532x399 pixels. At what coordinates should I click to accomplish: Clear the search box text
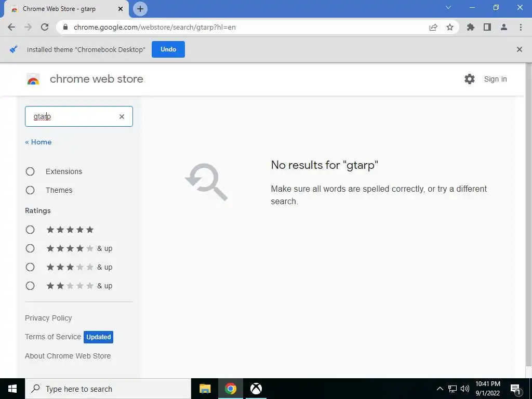[122, 116]
